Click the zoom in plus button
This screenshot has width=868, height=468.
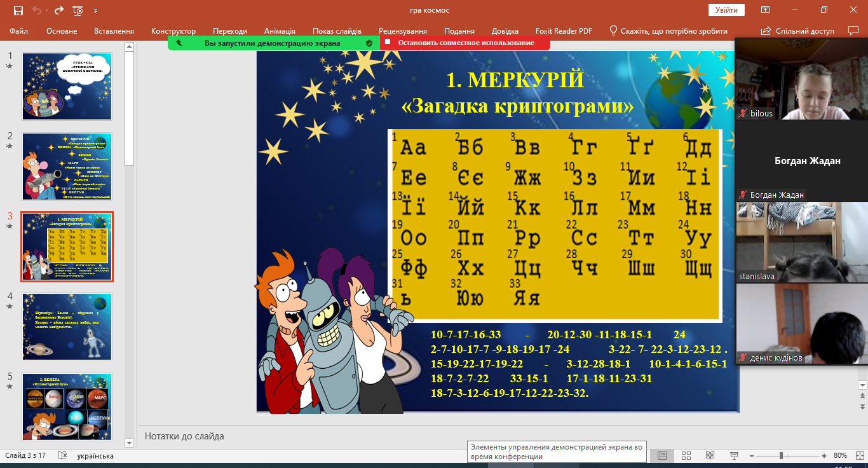click(824, 456)
